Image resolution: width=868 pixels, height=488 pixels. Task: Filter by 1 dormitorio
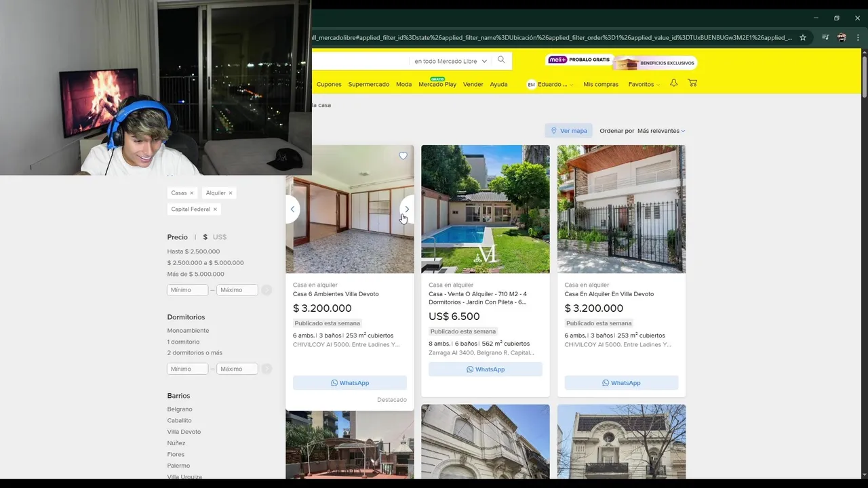click(x=183, y=342)
